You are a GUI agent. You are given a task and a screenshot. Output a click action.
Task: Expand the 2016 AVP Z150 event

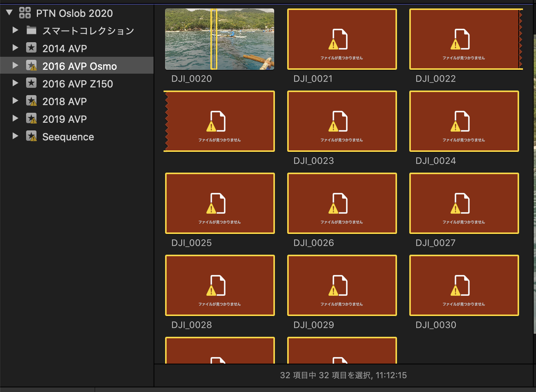pyautogui.click(x=15, y=83)
